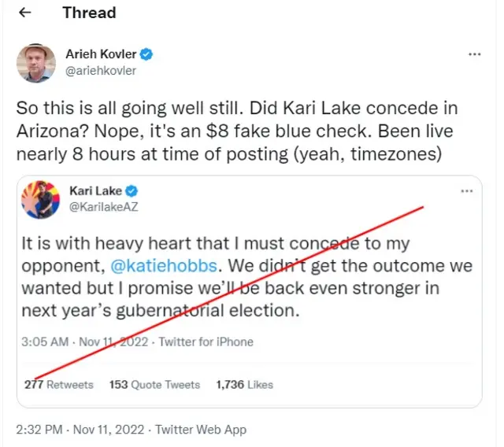This screenshot has height=447, width=504.
Task: Open Kari Lake's quoted tweet avatar
Action: click(x=38, y=200)
